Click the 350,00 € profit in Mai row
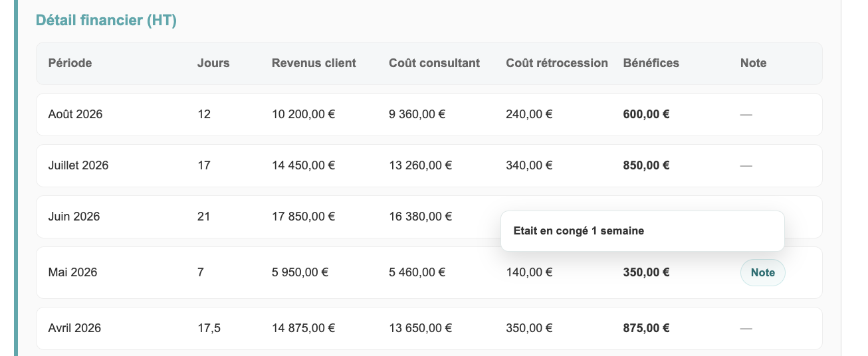 [646, 272]
